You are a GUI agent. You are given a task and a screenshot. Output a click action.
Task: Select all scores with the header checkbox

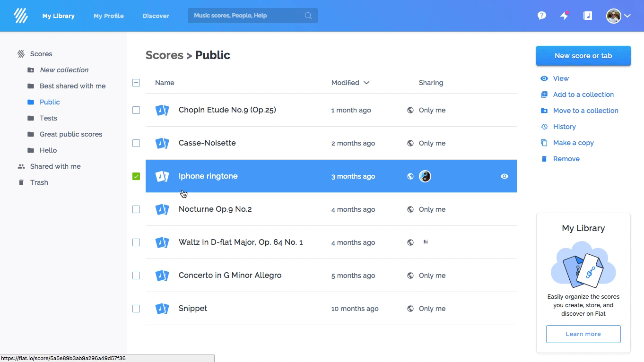[x=136, y=82]
